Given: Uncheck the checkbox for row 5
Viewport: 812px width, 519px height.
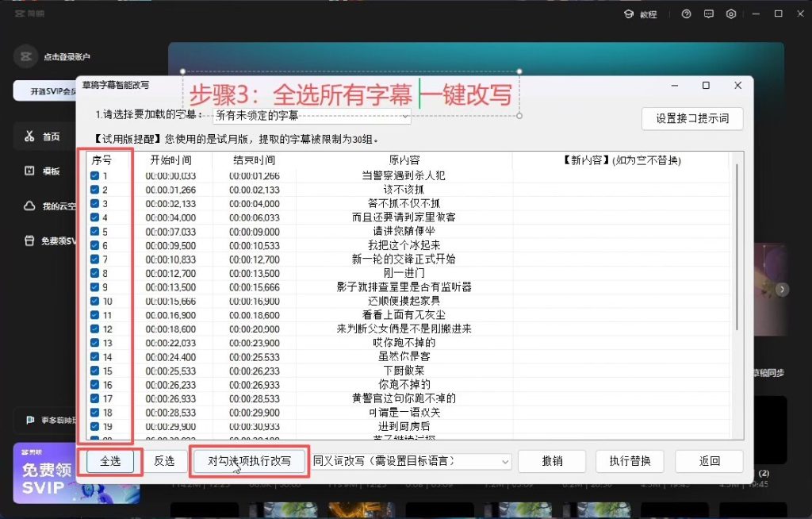Looking at the screenshot, I should tap(95, 231).
